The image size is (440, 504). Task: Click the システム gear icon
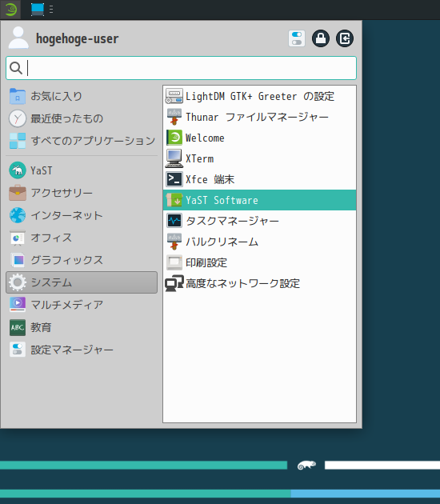(x=18, y=282)
